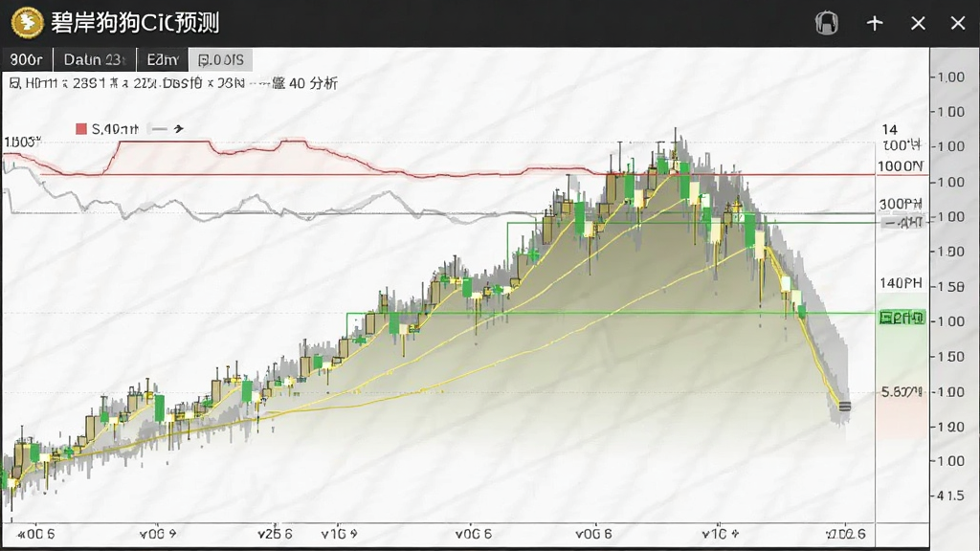The image size is (980, 551).
Task: Click the green highlighted price tag
Action: [x=902, y=318]
